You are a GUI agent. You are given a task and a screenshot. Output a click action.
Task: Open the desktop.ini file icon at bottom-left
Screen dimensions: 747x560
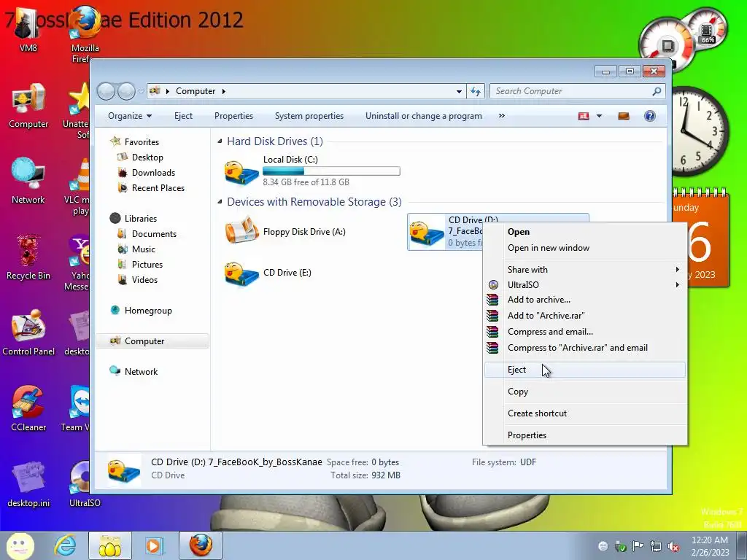pyautogui.click(x=28, y=484)
